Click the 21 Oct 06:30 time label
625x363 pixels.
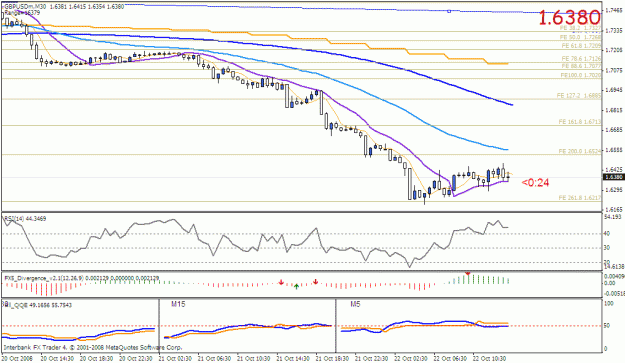coord(214,359)
